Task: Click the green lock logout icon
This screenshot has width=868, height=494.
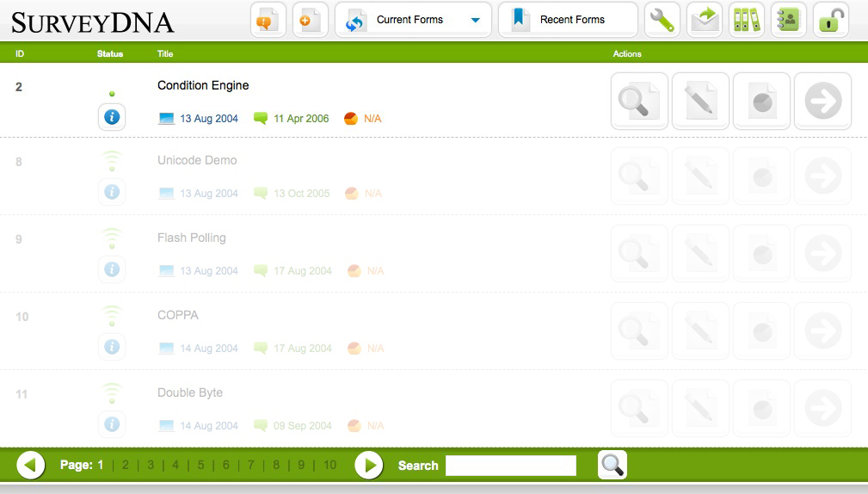Action: [x=830, y=20]
